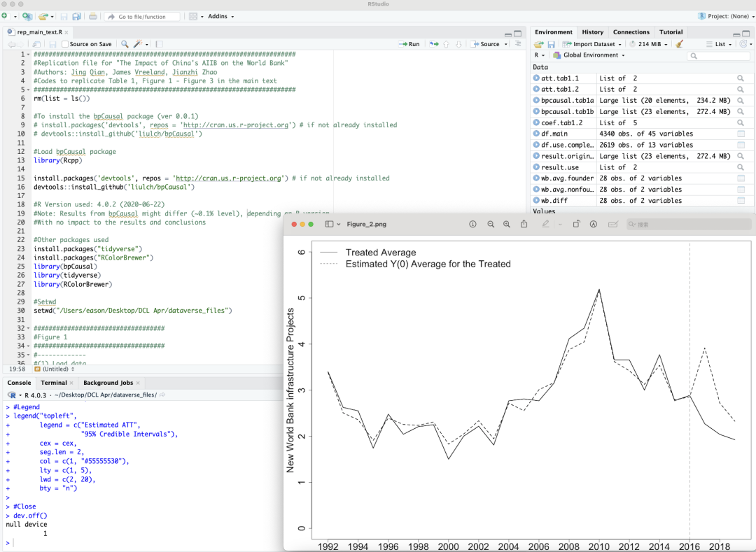Zoom in on Figure_2.png in Preview
The height and width of the screenshot is (552, 756).
(x=506, y=224)
